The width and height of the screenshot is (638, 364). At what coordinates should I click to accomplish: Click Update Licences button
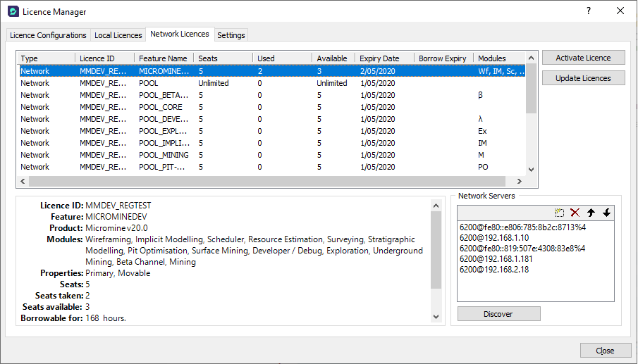583,78
